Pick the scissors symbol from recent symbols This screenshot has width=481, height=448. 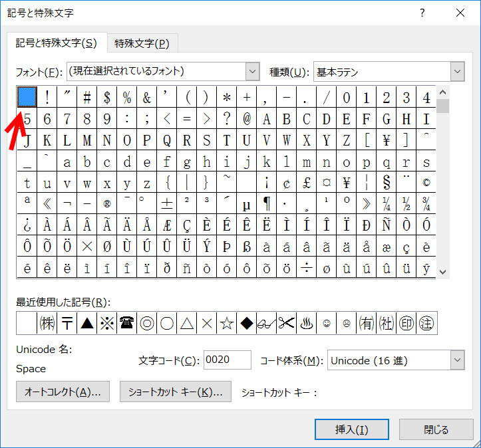pos(286,323)
